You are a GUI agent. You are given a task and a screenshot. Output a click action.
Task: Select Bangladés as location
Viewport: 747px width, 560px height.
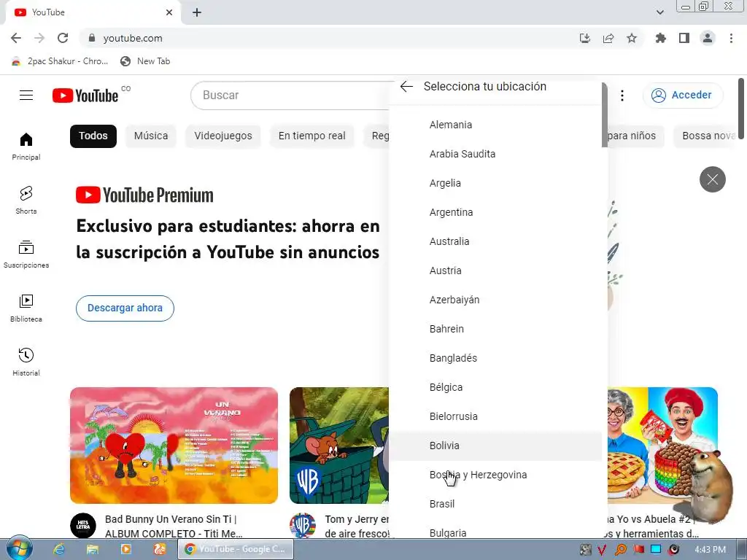tap(495, 358)
